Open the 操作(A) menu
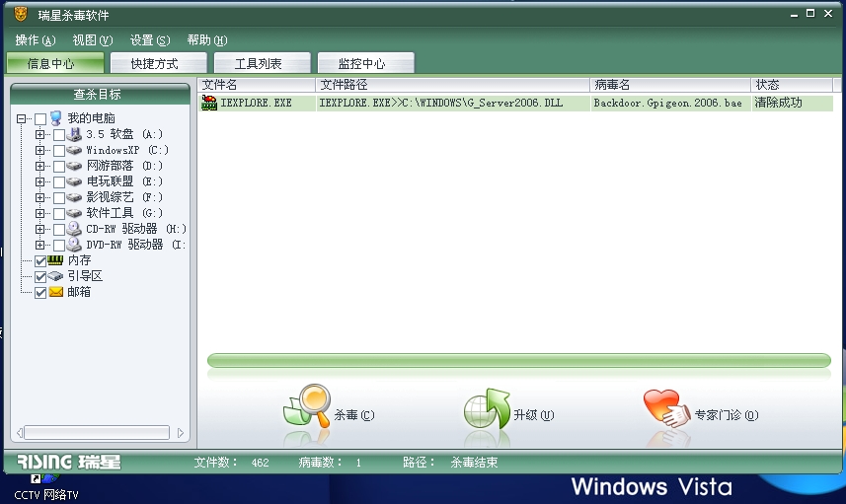This screenshot has height=504, width=846. pos(36,39)
